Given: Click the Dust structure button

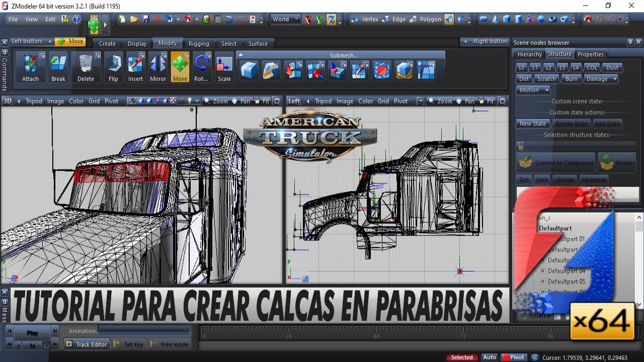Looking at the screenshot, I should [612, 67].
